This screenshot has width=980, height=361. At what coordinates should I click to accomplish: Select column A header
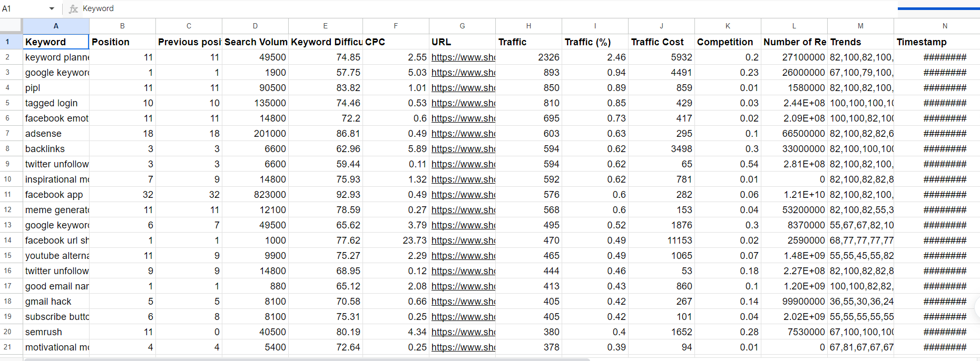[x=56, y=26]
